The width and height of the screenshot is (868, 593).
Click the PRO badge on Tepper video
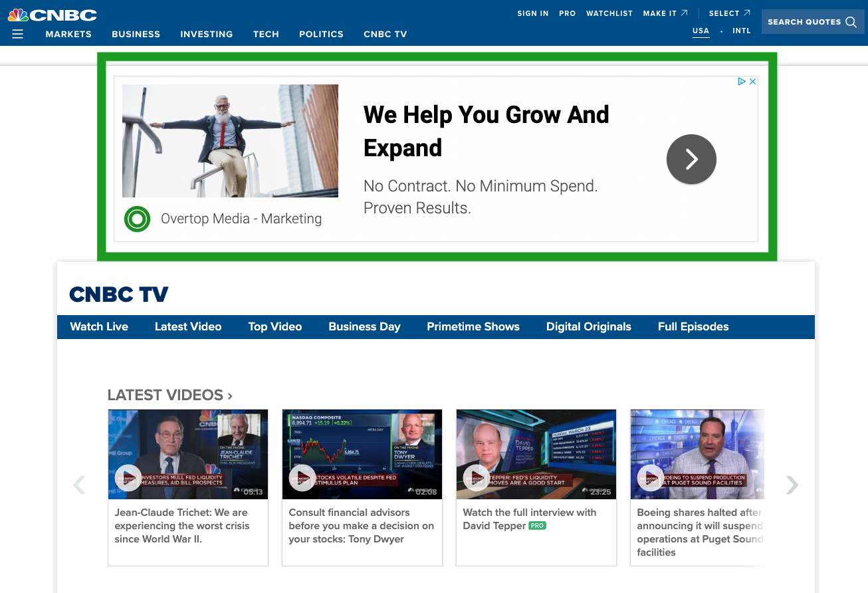click(x=537, y=526)
